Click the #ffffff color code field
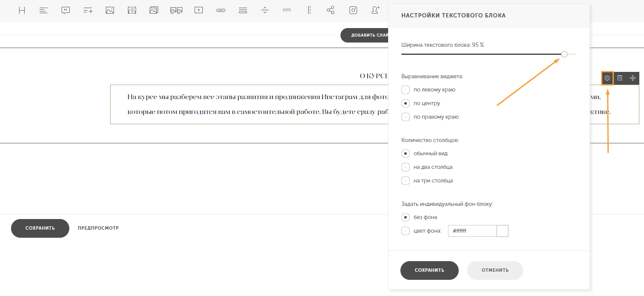644x296 pixels. point(473,231)
